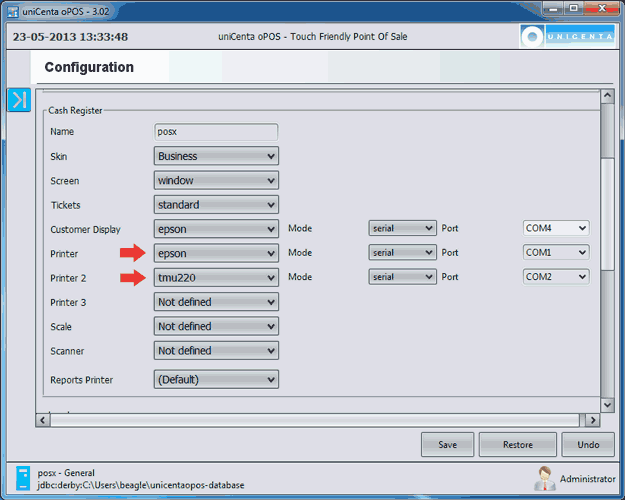Open the Reports Printer (Default) dropdown

tap(216, 380)
